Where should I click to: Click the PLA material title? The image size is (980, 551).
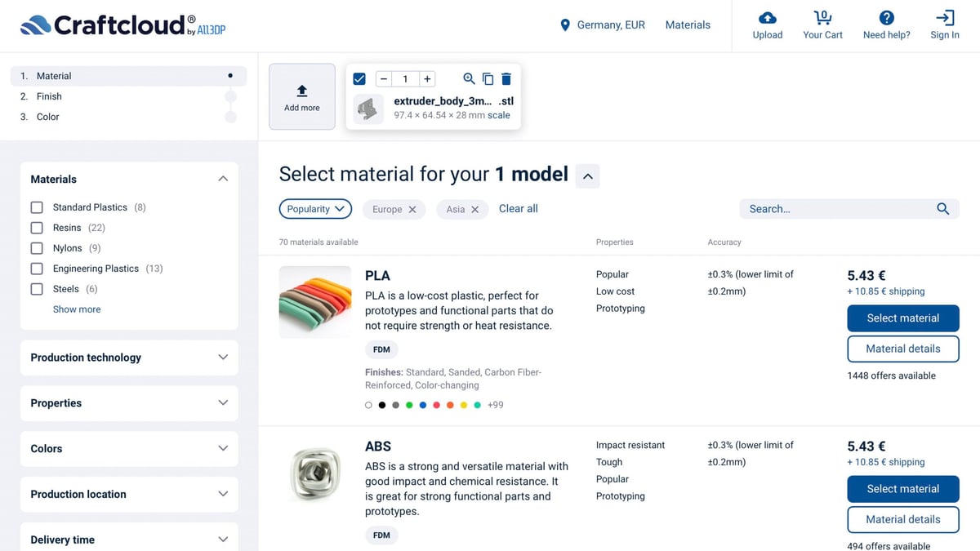point(377,276)
